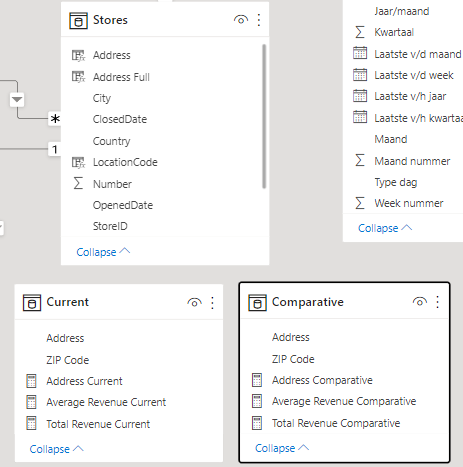Image resolution: width=463 pixels, height=467 pixels.
Task: Click sigma icon beside Kwartaal
Action: click(x=360, y=32)
